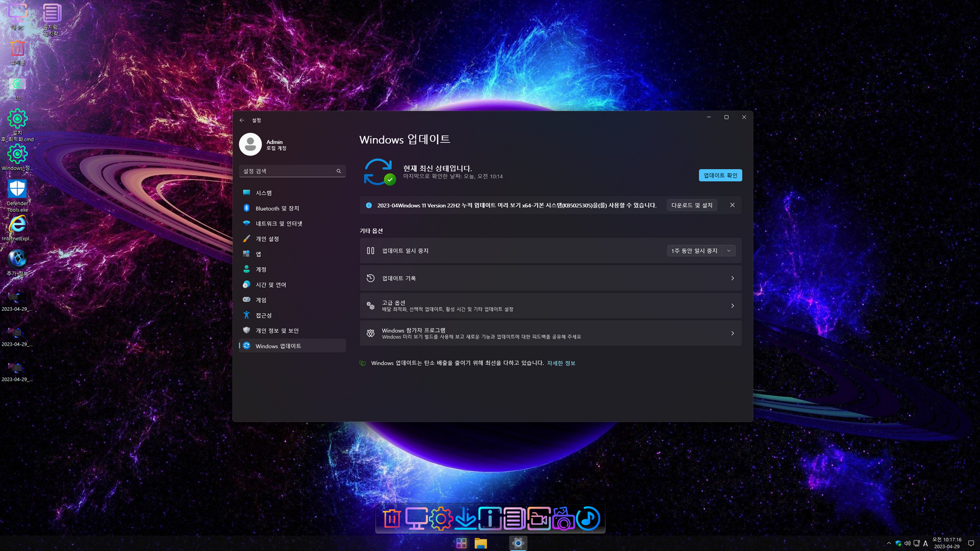Screen dimensions: 980x551
Task: Show hidden system tray icons
Action: tap(889, 543)
